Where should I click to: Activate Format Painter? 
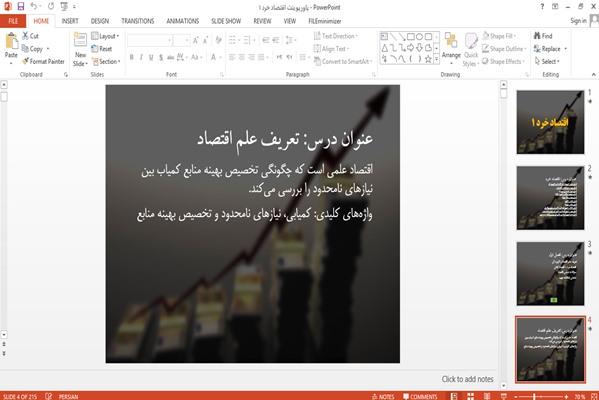click(43, 61)
